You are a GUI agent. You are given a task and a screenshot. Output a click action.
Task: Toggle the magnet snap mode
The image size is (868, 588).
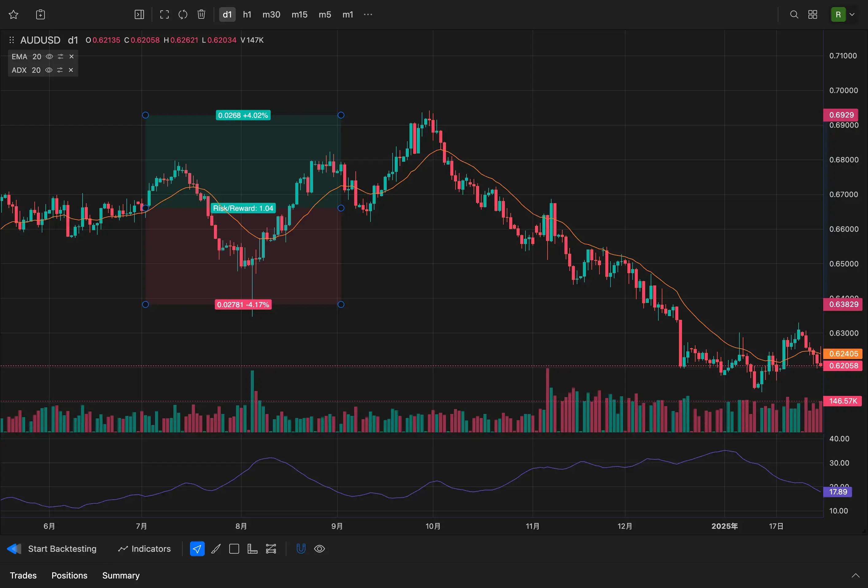coord(301,549)
